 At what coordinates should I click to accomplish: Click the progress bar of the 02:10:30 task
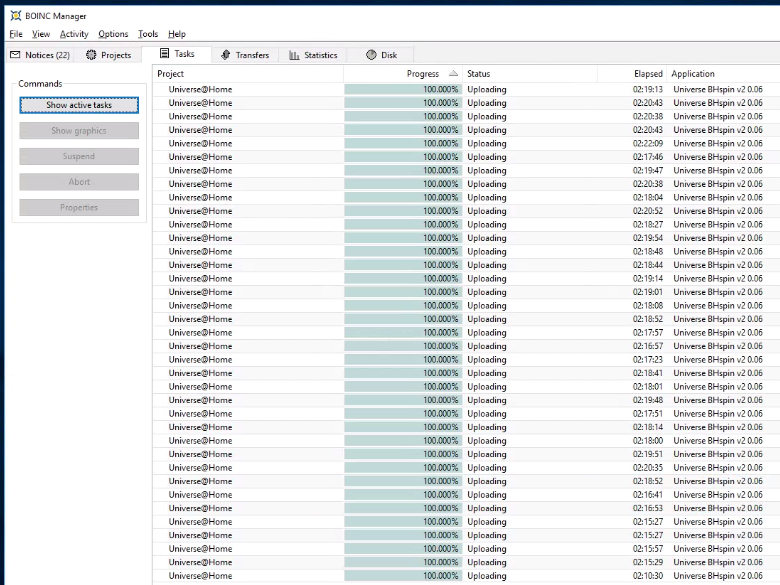pos(403,576)
